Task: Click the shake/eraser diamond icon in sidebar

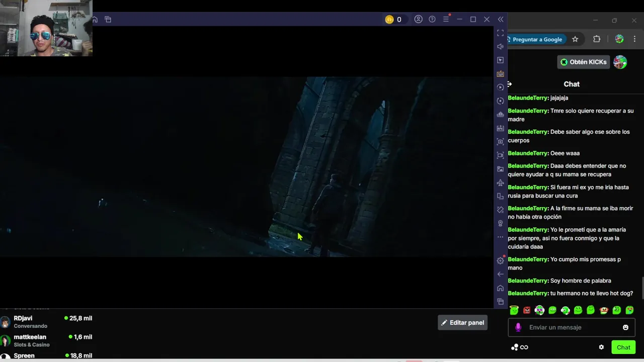Action: (500, 209)
